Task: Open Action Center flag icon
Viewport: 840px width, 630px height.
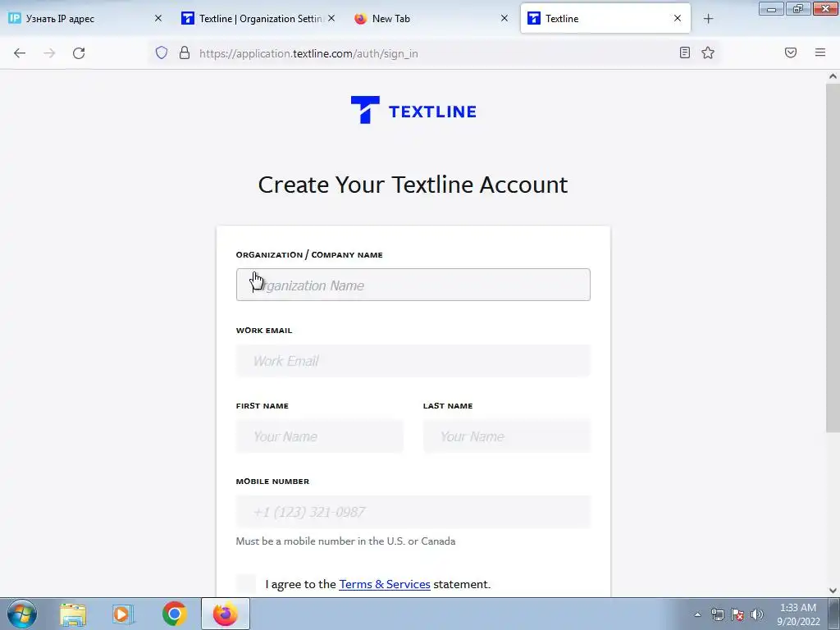Action: point(737,614)
